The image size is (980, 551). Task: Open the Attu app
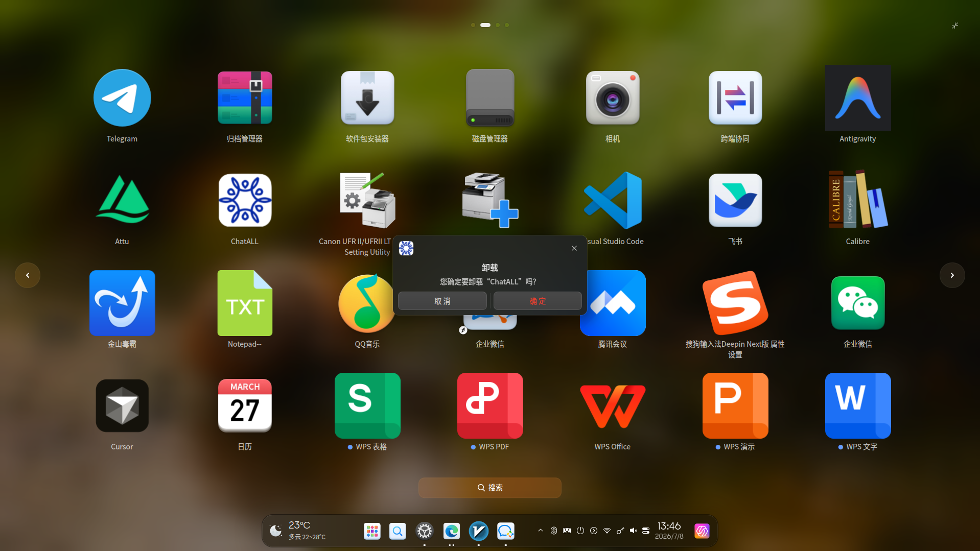click(x=122, y=200)
